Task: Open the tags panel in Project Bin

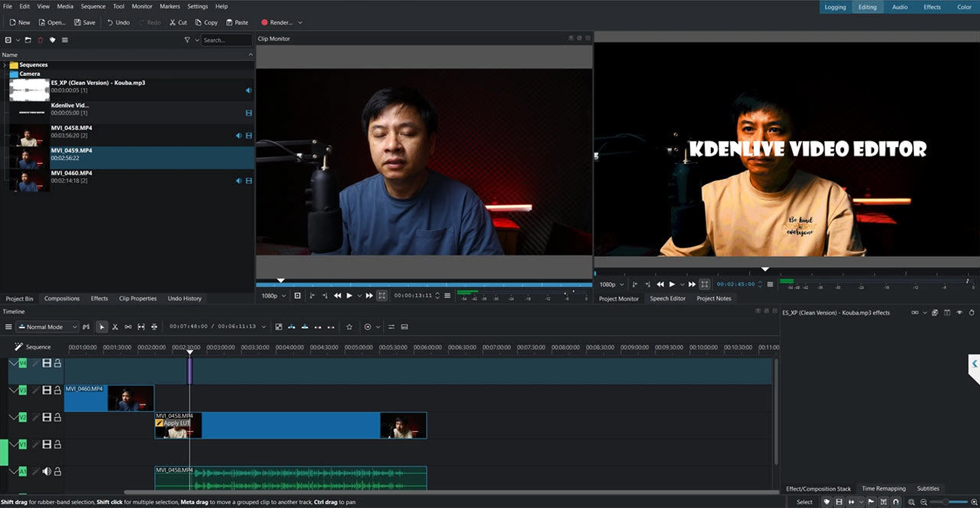Action: coord(53,40)
